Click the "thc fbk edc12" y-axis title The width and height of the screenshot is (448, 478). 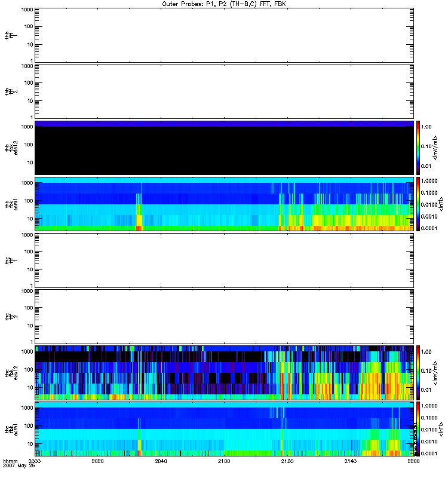click(x=11, y=373)
